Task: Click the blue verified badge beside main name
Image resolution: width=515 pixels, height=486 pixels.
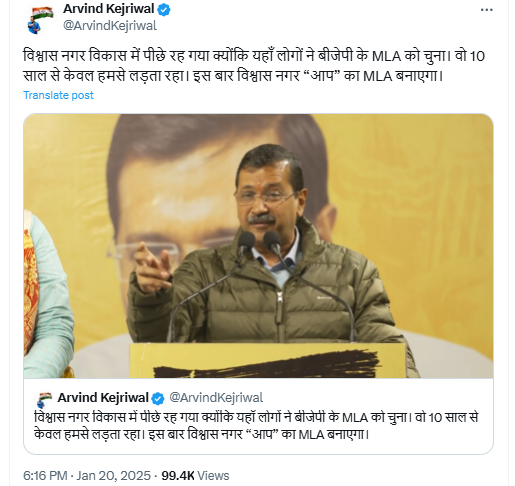Action: (x=164, y=10)
